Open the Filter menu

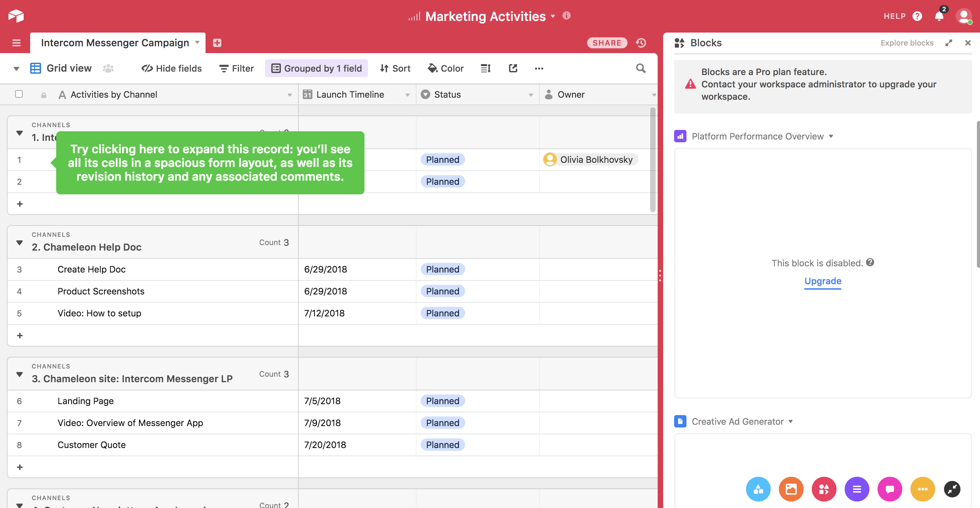[236, 68]
